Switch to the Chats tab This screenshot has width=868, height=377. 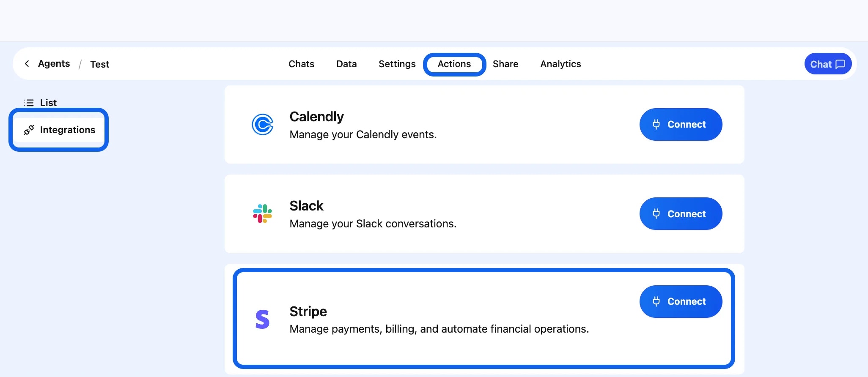301,64
